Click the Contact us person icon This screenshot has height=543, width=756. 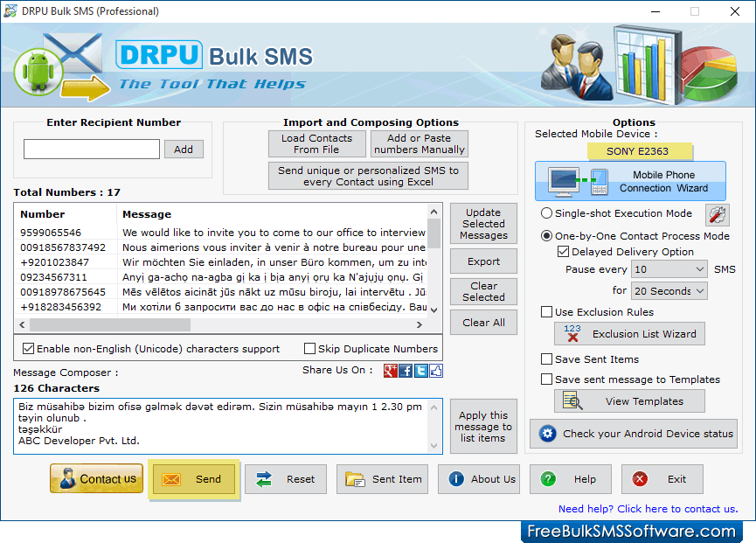tap(67, 478)
